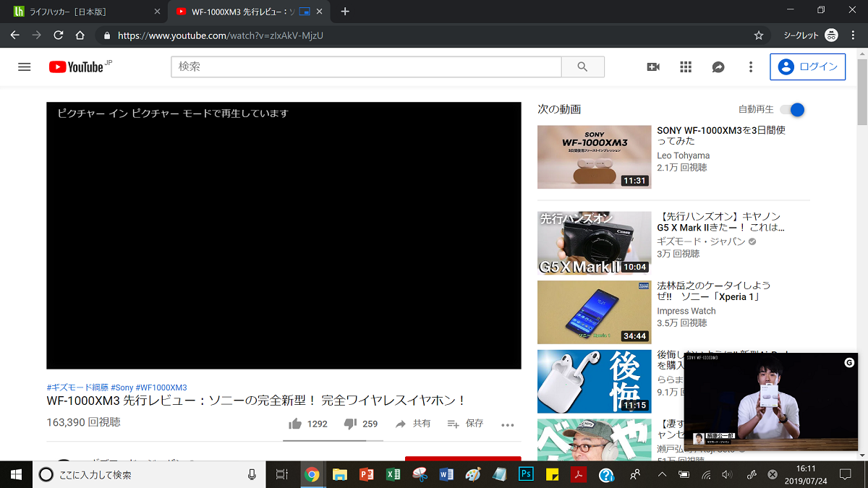Open Sticky Notes from the taskbar
Viewport: 868px width, 488px height.
click(553, 474)
